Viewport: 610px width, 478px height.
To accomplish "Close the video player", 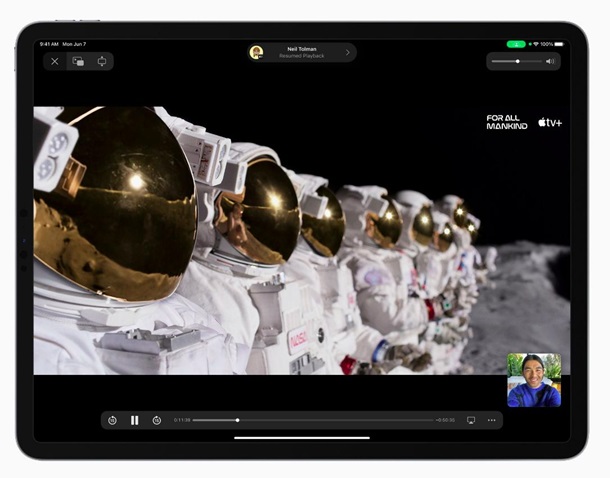I will (54, 61).
